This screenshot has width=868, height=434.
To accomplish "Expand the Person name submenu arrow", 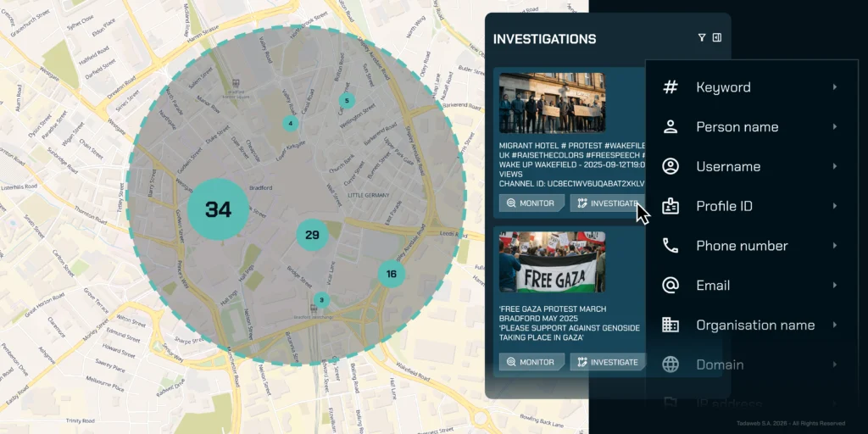I will pyautogui.click(x=835, y=127).
